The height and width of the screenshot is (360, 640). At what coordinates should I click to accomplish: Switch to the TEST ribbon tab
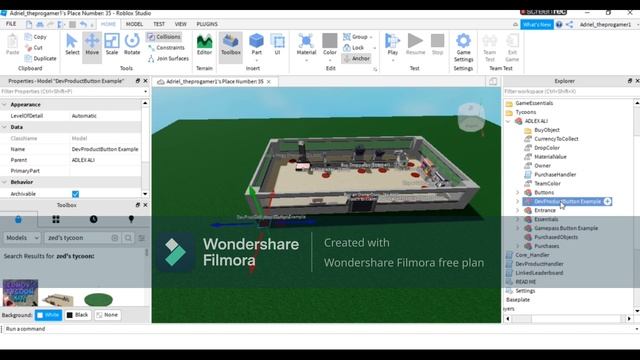[159, 24]
